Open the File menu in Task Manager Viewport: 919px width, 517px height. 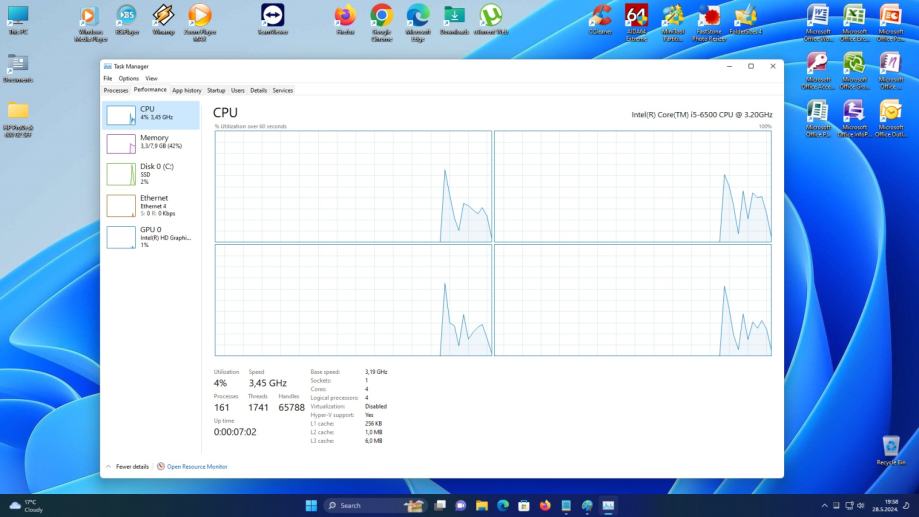click(108, 79)
